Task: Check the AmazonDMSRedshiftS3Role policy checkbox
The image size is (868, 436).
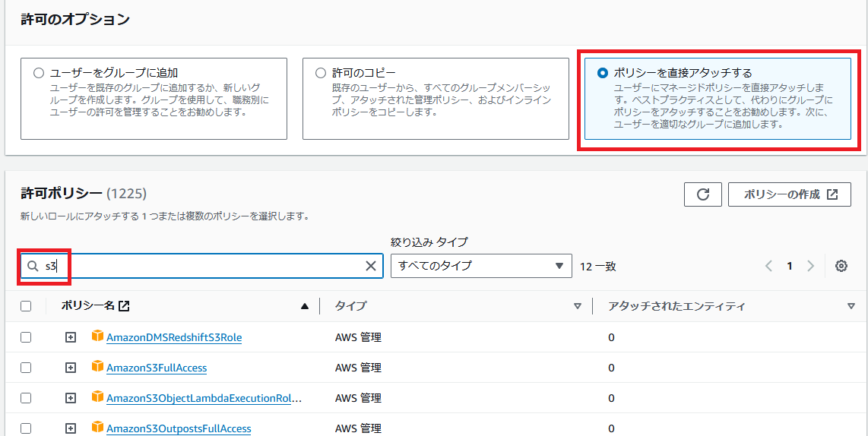Action: [26, 337]
